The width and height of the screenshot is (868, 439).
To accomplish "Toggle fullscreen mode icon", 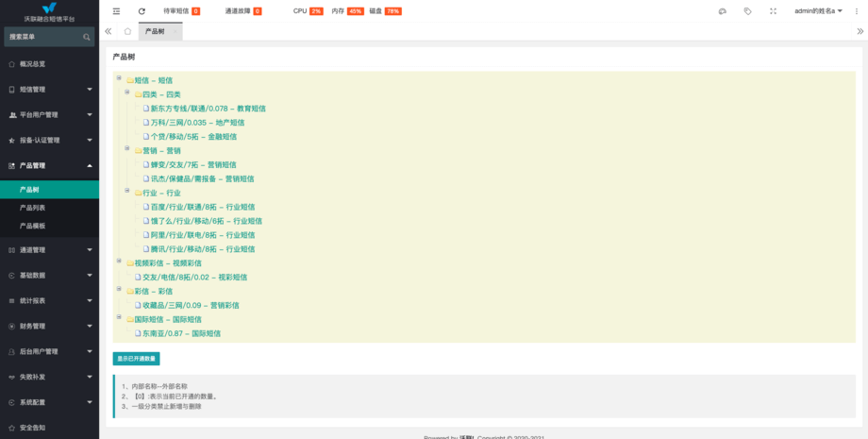I will [x=774, y=11].
